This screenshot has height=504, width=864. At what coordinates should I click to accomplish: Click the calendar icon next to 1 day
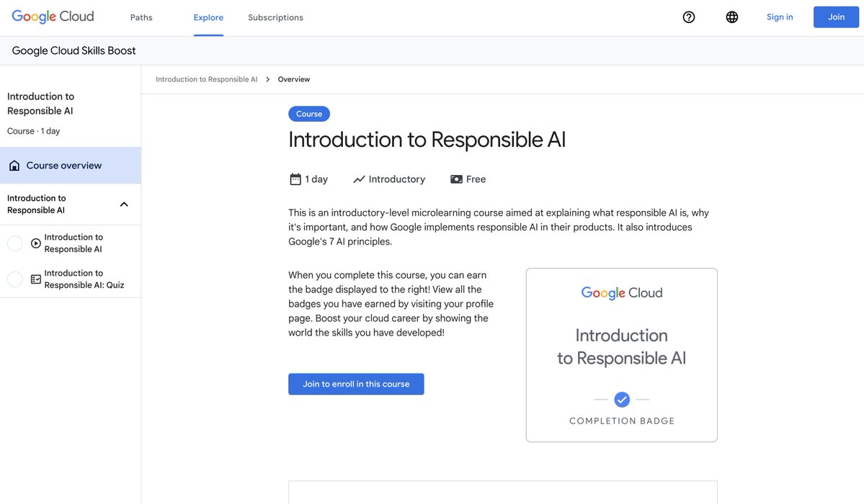[x=295, y=179]
